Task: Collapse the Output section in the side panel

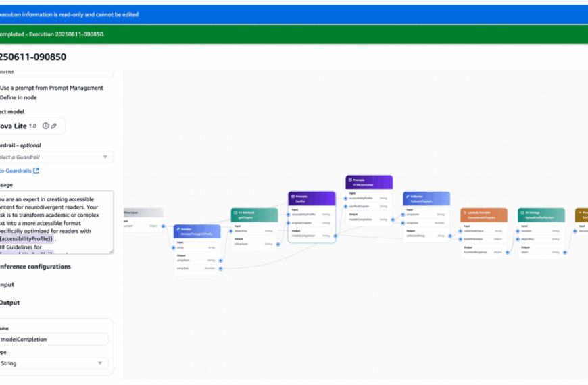Action: [9, 303]
